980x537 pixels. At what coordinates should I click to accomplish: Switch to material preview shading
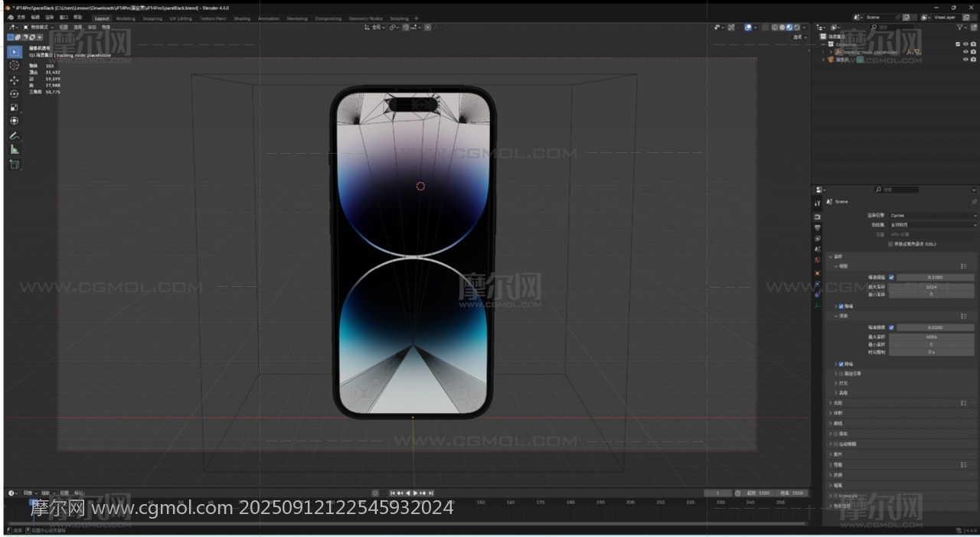click(790, 28)
